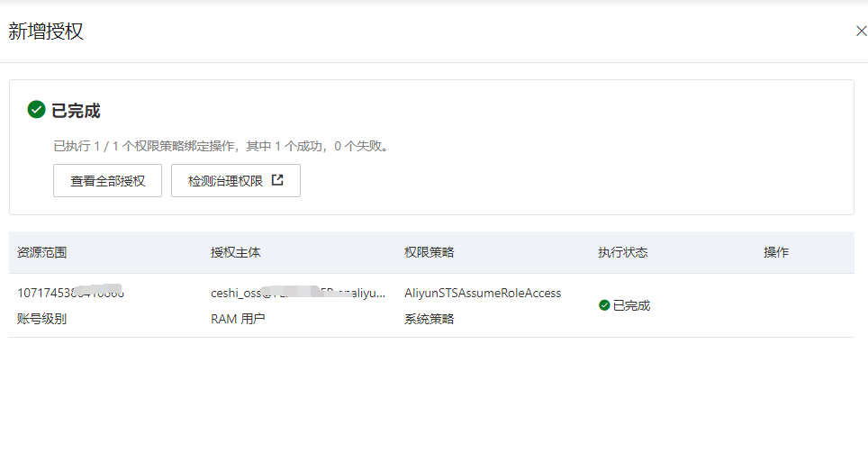Click external link icon on 检测治理权限
Image resolution: width=868 pixels, height=453 pixels.
pyautogui.click(x=277, y=180)
